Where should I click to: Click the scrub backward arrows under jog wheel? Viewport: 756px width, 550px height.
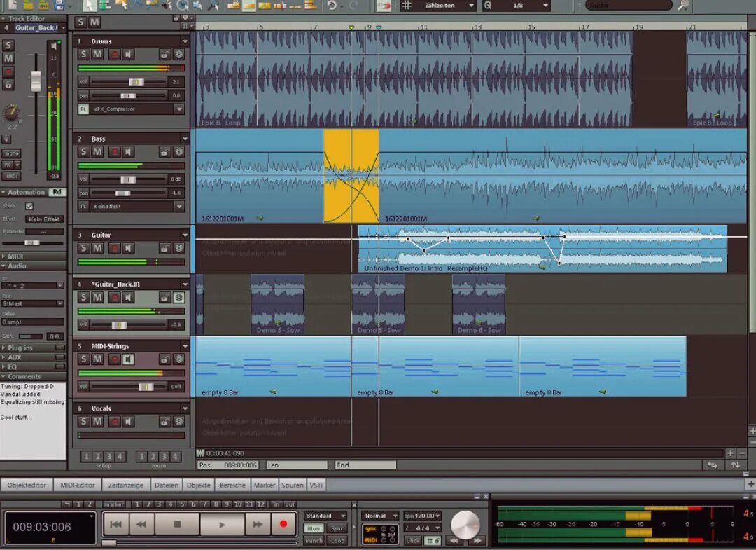click(x=454, y=541)
